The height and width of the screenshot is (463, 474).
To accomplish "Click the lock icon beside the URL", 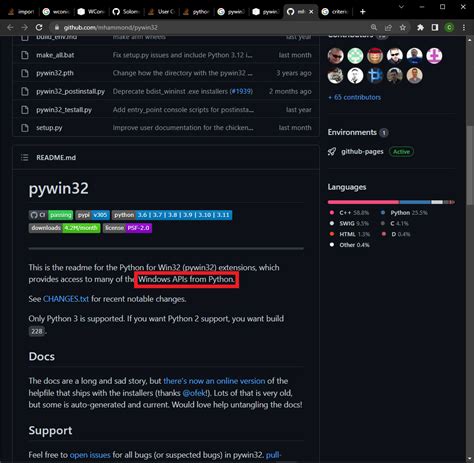I will coord(57,27).
